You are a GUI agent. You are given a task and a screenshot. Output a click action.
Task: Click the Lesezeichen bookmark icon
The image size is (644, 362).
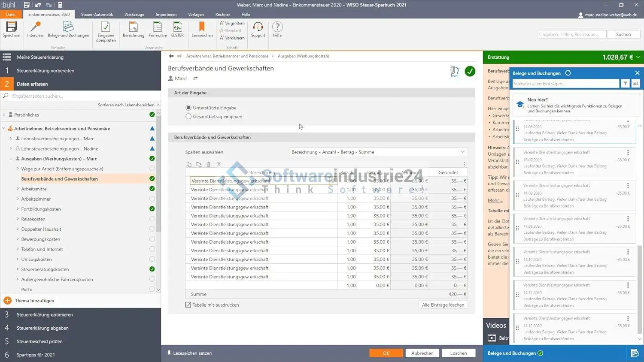[x=202, y=27]
